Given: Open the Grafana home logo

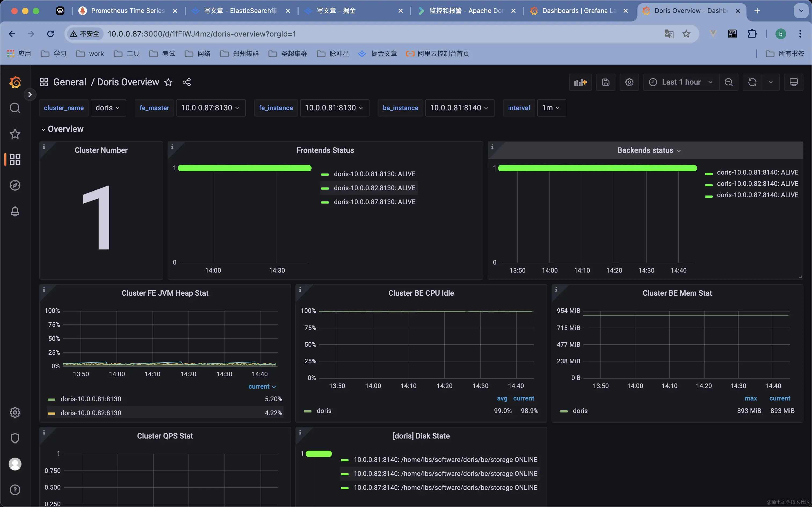Looking at the screenshot, I should 15,82.
